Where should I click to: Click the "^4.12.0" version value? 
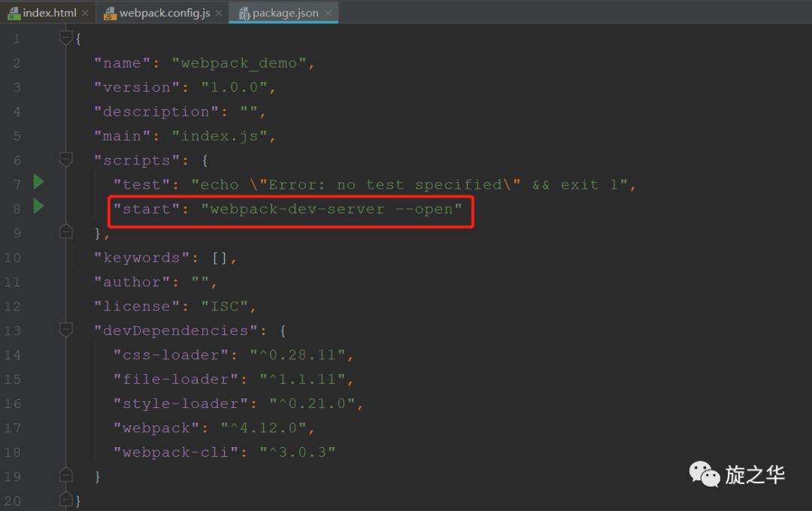[x=263, y=428]
